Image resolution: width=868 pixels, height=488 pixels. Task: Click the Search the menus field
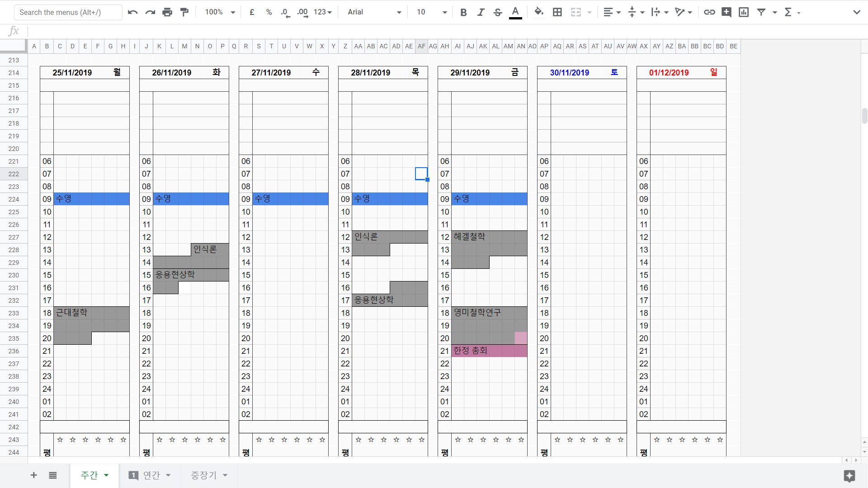coord(68,12)
